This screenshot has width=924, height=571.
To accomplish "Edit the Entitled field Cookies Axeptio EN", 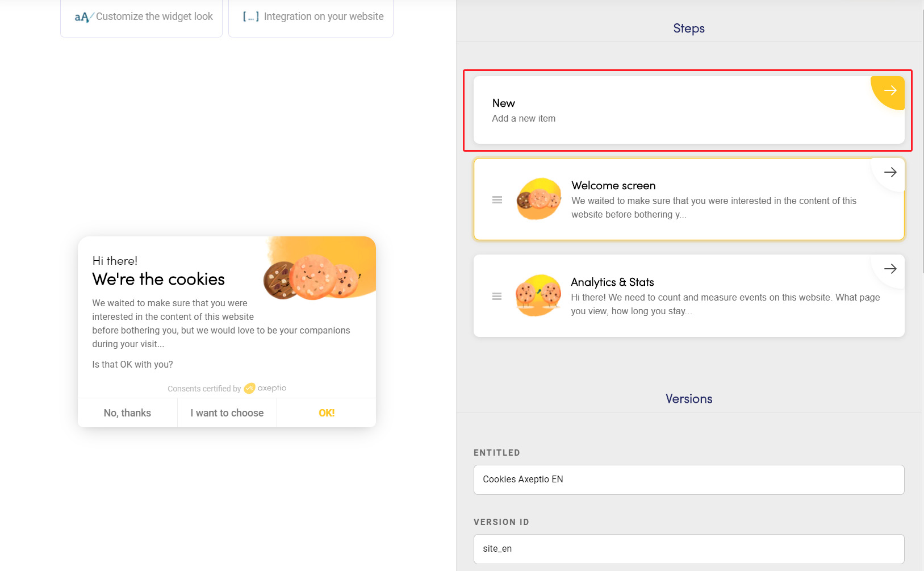I will (x=688, y=480).
